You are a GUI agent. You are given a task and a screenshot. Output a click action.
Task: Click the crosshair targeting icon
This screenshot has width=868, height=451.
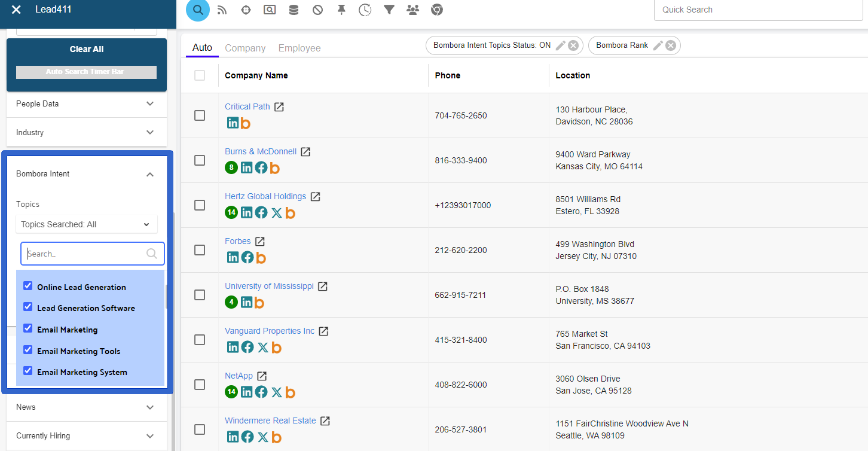tap(246, 10)
